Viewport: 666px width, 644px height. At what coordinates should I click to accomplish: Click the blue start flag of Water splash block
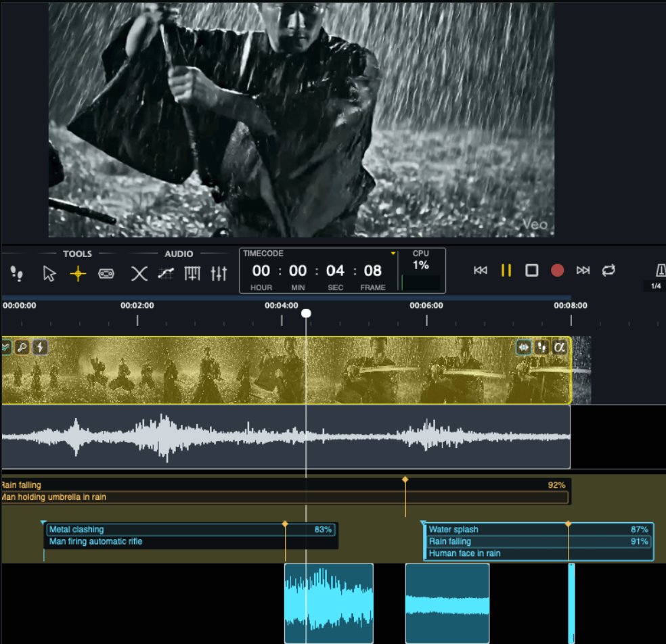(x=423, y=523)
